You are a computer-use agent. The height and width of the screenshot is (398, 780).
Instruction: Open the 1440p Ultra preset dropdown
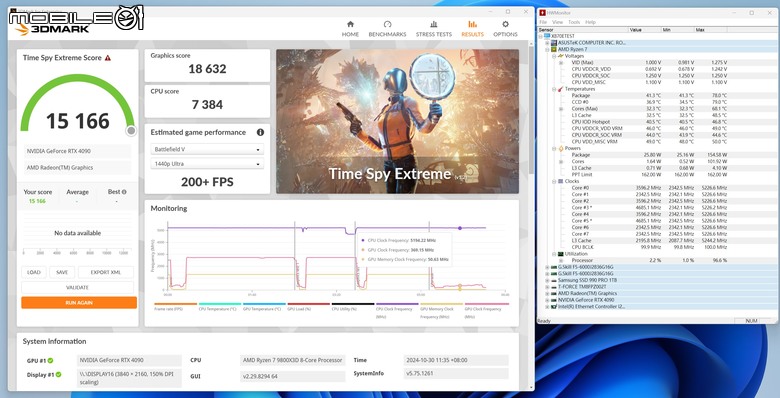click(207, 164)
